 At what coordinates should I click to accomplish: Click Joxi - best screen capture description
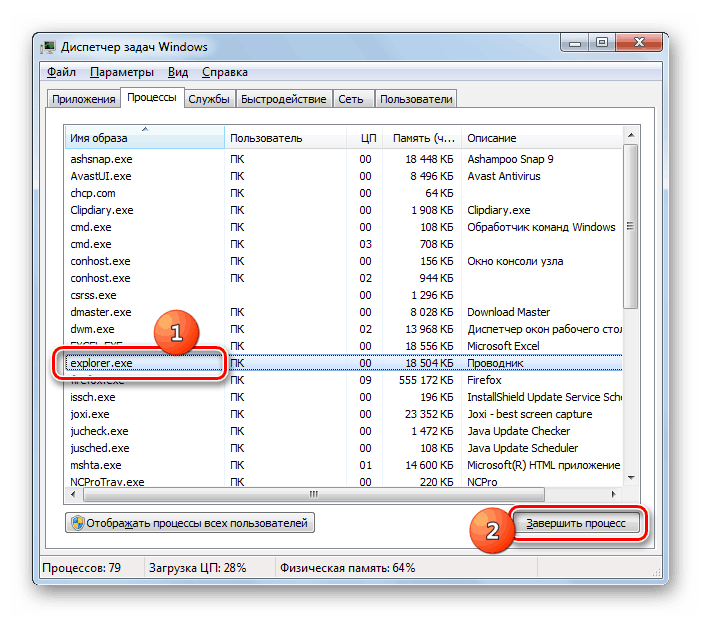530,414
